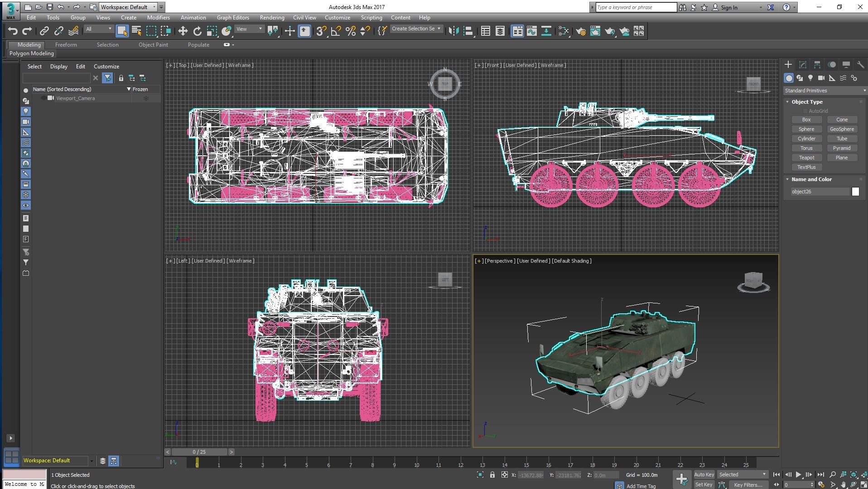Image resolution: width=868 pixels, height=489 pixels.
Task: Click the Mirror tool icon
Action: coord(453,31)
